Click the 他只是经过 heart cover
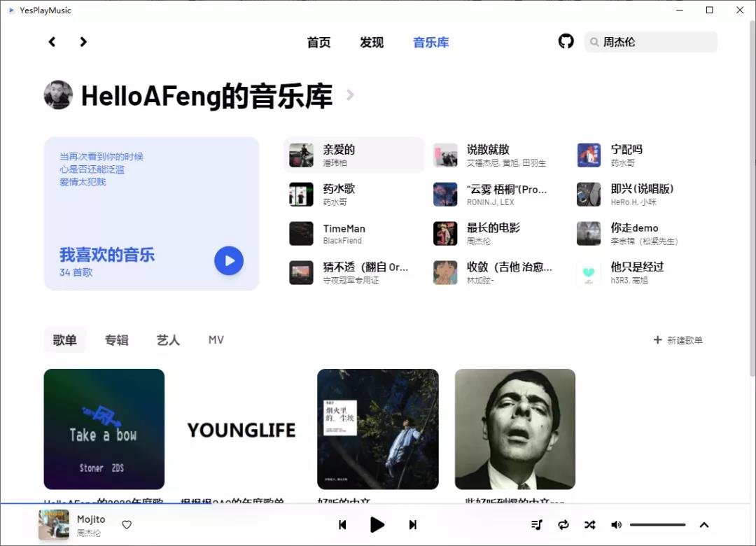Screen dimensions: 756x546 pyautogui.click(x=589, y=272)
